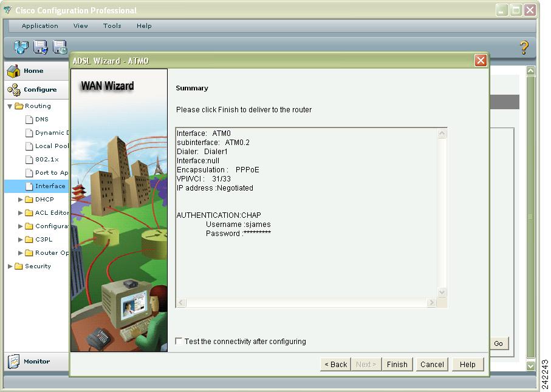Click the DNS page icon
This screenshot has width=551, height=392.
tap(29, 120)
